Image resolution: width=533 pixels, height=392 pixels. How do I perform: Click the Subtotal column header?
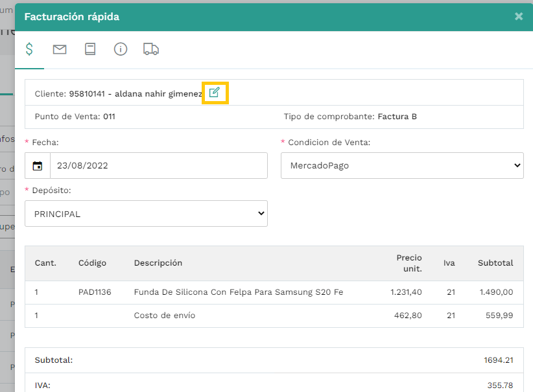[495, 263]
